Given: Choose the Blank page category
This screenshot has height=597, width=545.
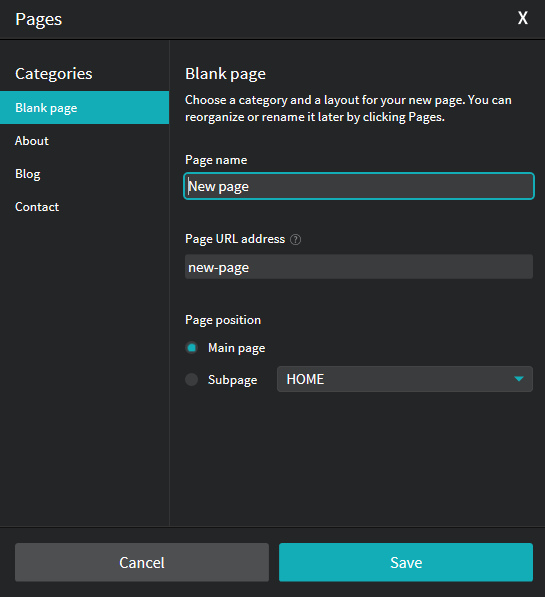Looking at the screenshot, I should (x=85, y=108).
